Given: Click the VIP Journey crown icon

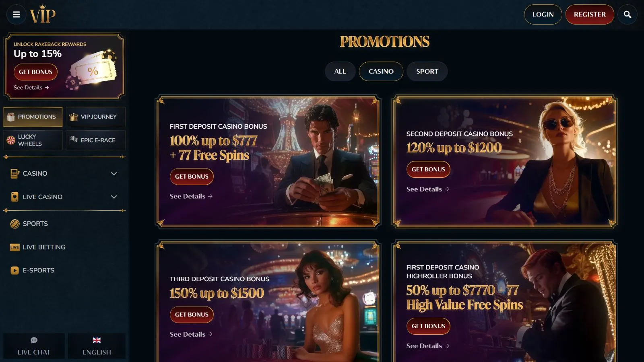Looking at the screenshot, I should pyautogui.click(x=73, y=117).
